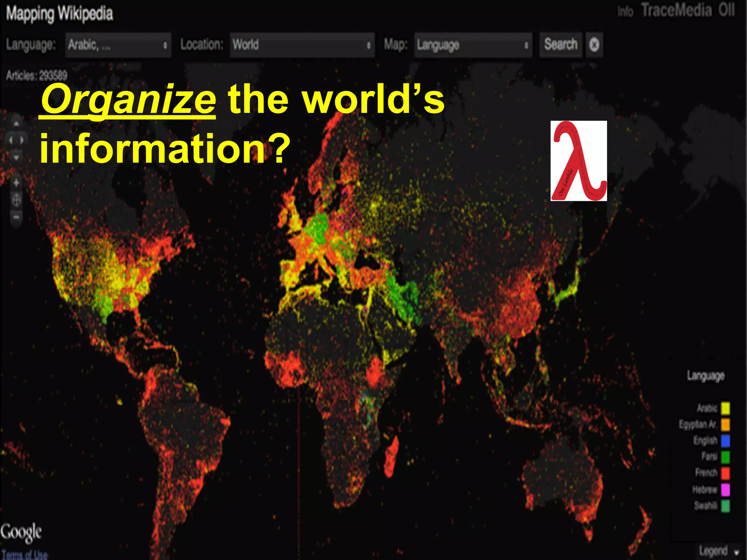
Task: Click the Hebrew legend label
Action: [x=705, y=490]
